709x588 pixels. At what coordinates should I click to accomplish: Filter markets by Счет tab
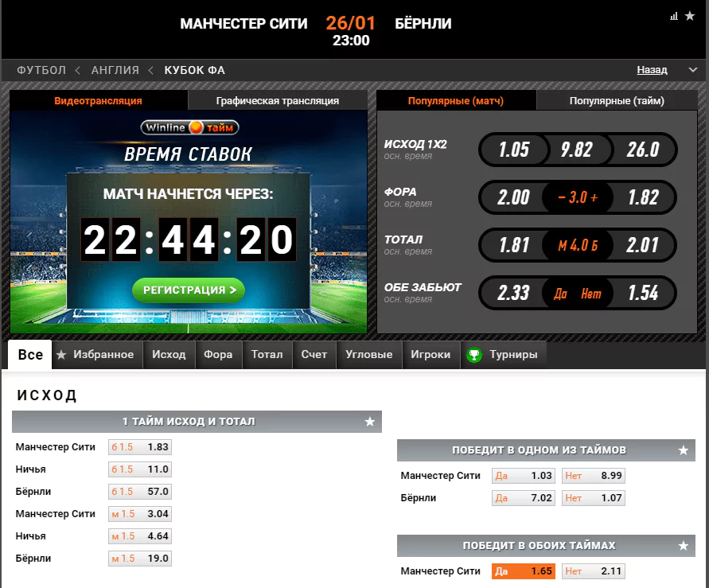tap(314, 354)
